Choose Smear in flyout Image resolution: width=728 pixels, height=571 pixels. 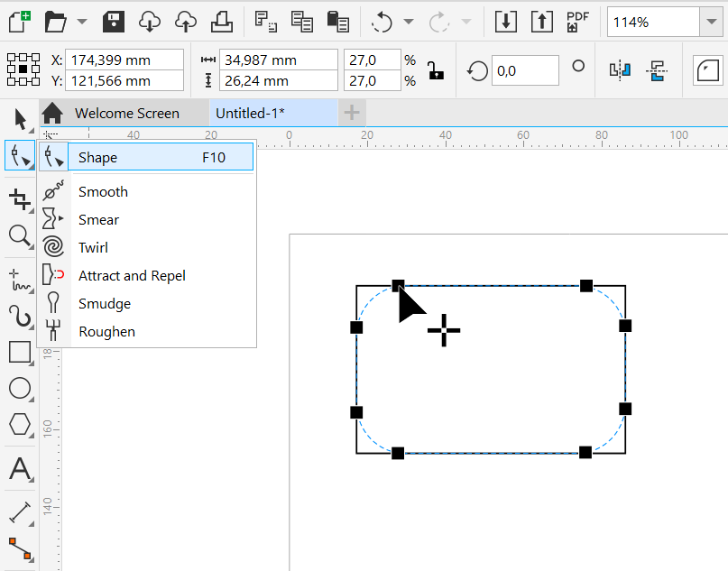[147, 219]
